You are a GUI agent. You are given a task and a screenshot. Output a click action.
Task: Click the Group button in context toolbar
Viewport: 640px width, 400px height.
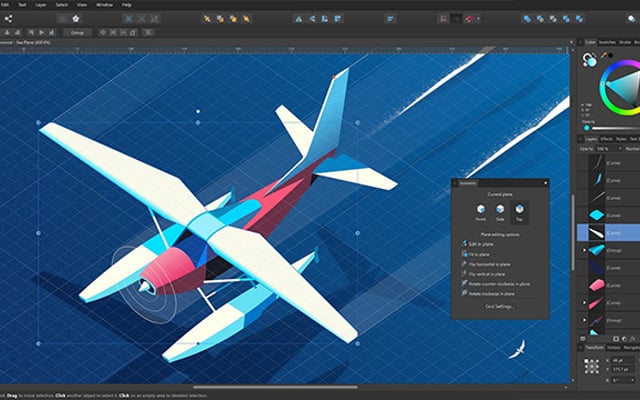pos(77,32)
